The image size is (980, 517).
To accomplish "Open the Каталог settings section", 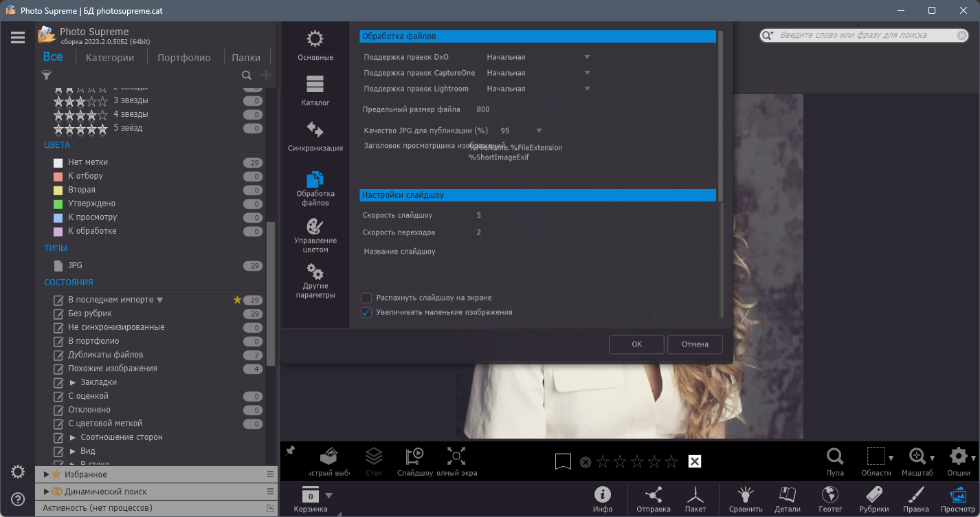I will coord(315,91).
